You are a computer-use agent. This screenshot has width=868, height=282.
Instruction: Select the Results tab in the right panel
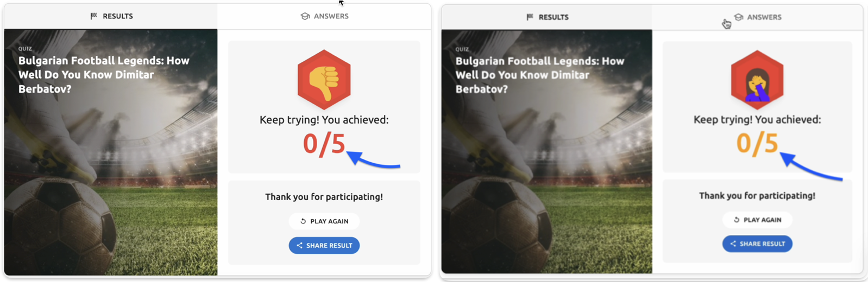[x=548, y=17]
